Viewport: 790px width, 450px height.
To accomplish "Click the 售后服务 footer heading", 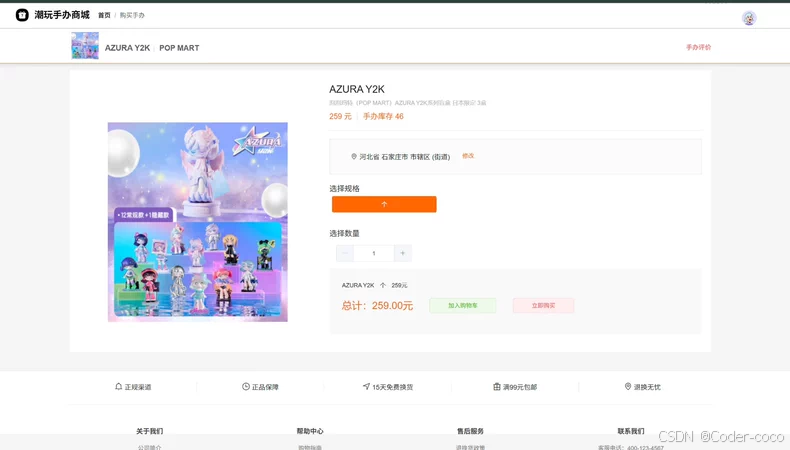I will pyautogui.click(x=471, y=431).
